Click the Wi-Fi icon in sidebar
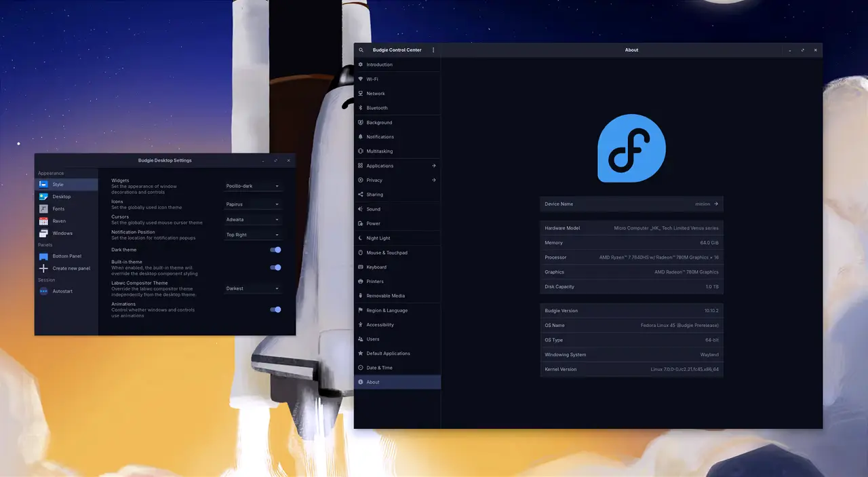The width and height of the screenshot is (868, 477). pyautogui.click(x=361, y=79)
